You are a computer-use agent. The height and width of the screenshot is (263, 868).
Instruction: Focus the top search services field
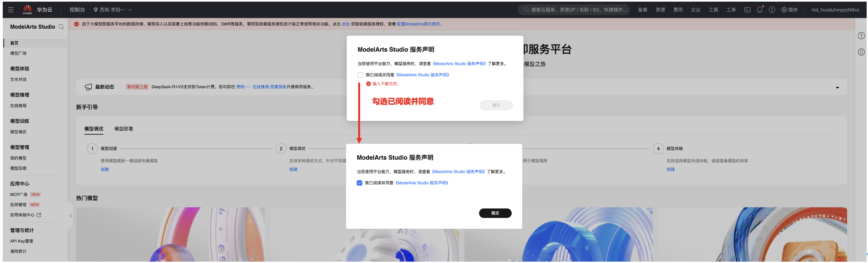(574, 10)
